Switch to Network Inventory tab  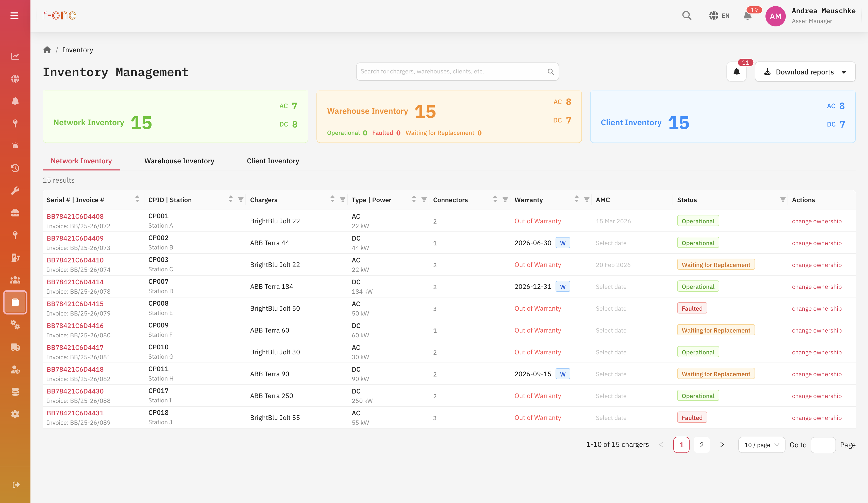tap(81, 161)
